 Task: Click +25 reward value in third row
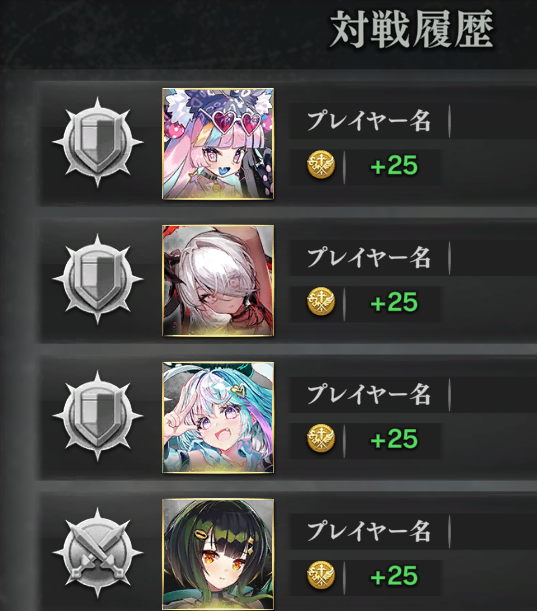click(x=394, y=439)
